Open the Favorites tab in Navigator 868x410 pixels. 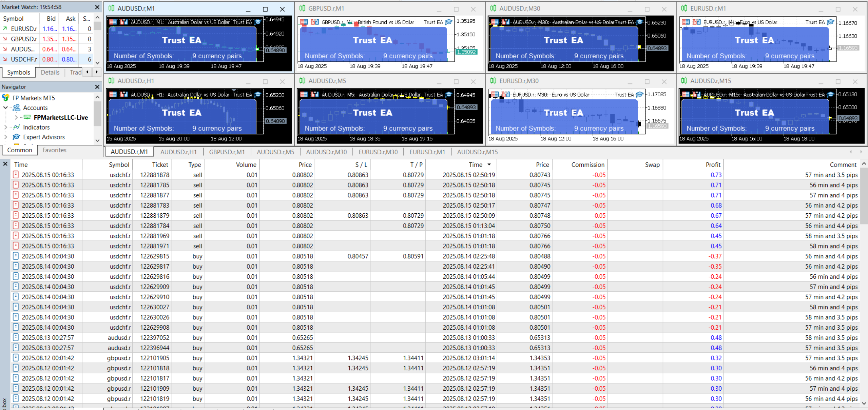coord(54,150)
